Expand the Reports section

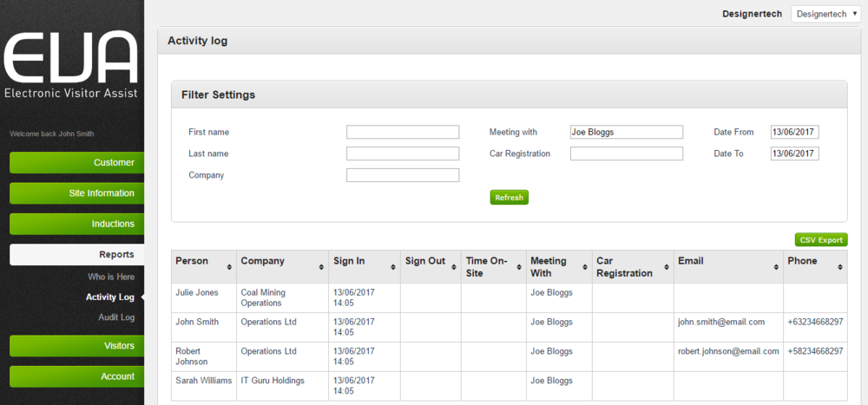[x=76, y=255]
